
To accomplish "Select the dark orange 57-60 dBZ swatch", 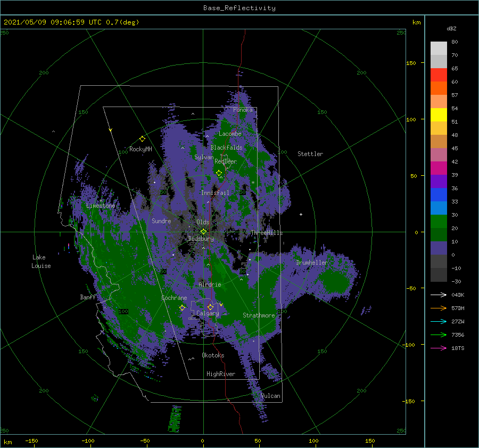I will click(439, 88).
